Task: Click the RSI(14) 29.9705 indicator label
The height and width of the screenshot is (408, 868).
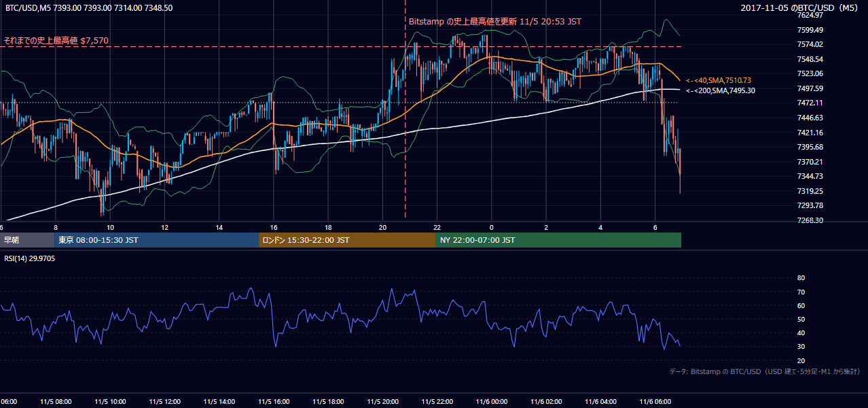Action: coord(30,258)
